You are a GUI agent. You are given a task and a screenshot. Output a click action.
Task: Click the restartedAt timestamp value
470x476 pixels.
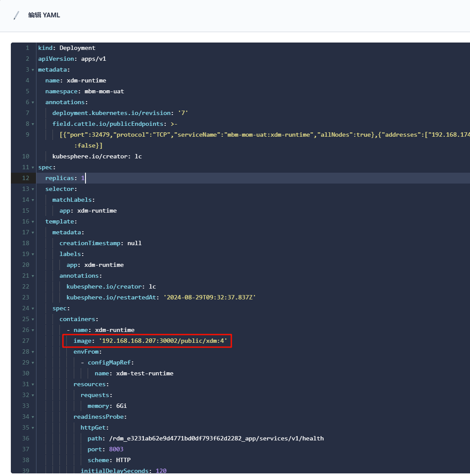point(209,297)
